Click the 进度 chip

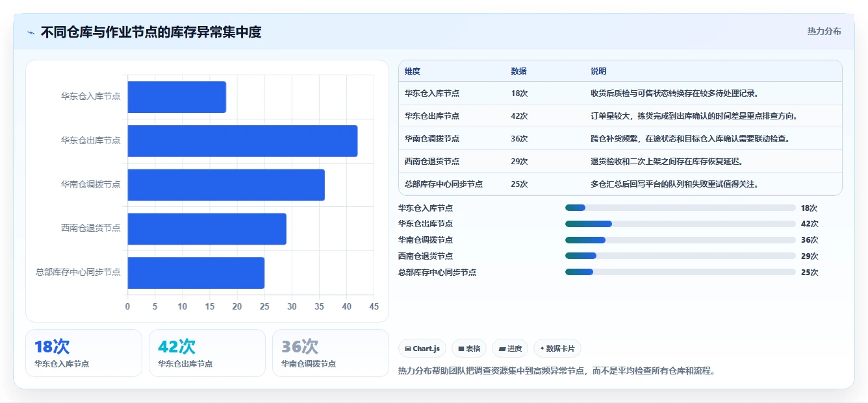pos(510,348)
